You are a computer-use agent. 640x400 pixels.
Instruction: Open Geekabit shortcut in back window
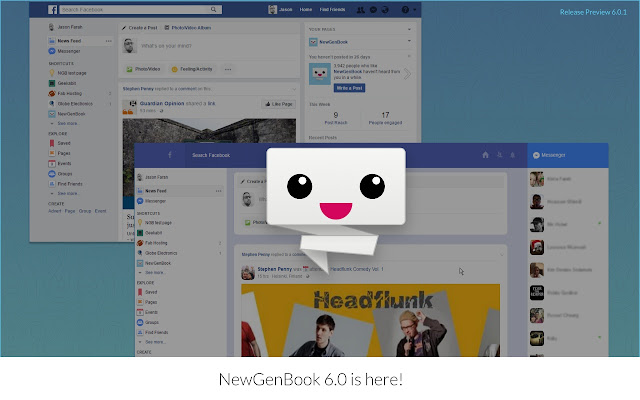(62, 83)
